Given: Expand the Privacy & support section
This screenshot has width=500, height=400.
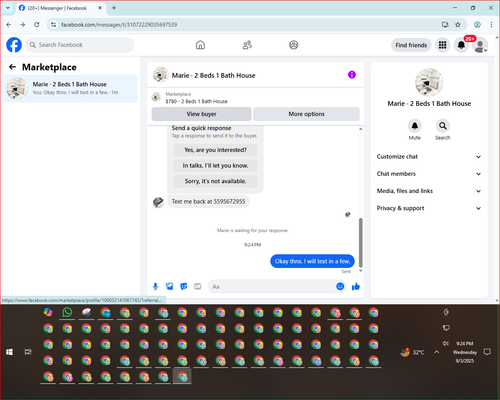Looking at the screenshot, I should point(429,208).
